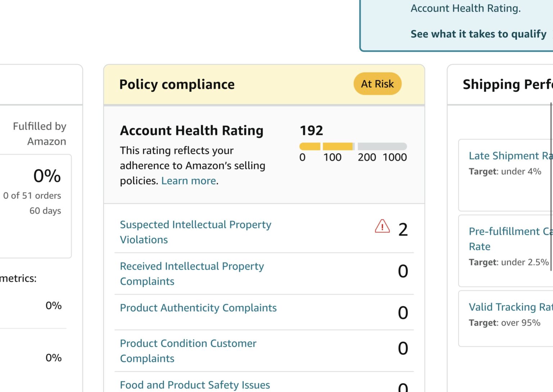Open Received Intellectual Property Complaints link
This screenshot has height=392, width=553.
[192, 274]
